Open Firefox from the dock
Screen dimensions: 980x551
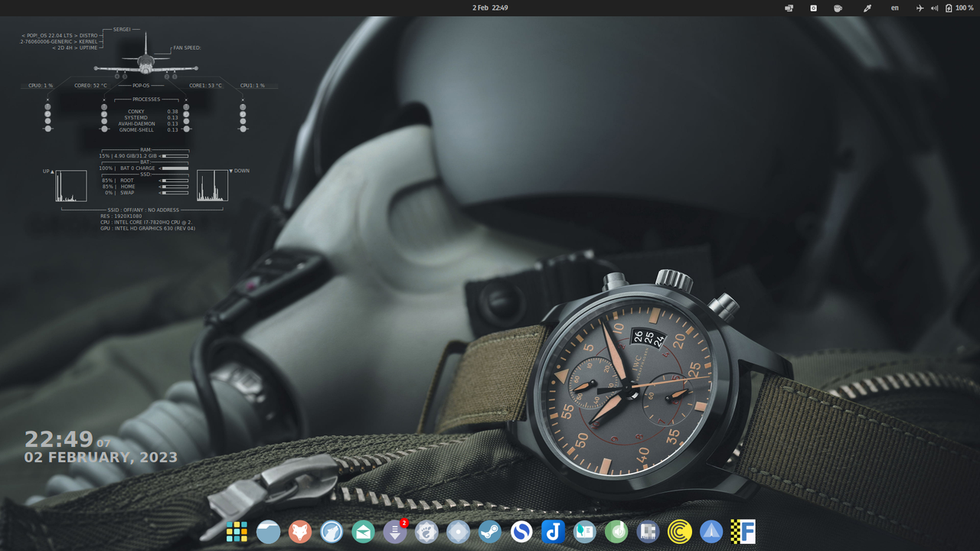(299, 532)
